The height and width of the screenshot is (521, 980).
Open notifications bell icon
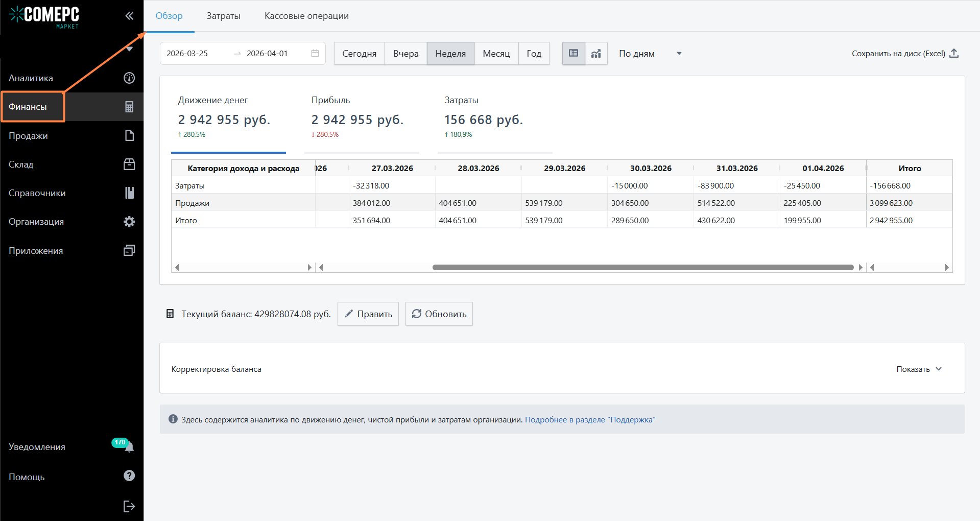point(129,447)
